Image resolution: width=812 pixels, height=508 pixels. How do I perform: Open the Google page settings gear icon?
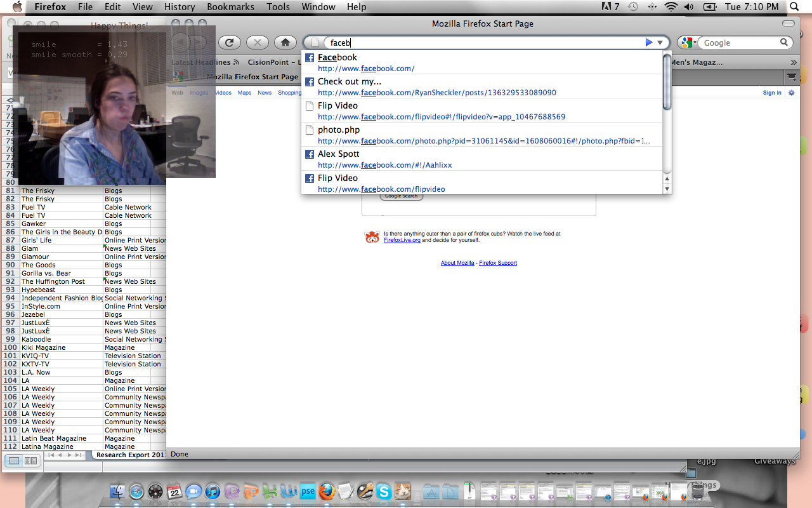point(791,93)
